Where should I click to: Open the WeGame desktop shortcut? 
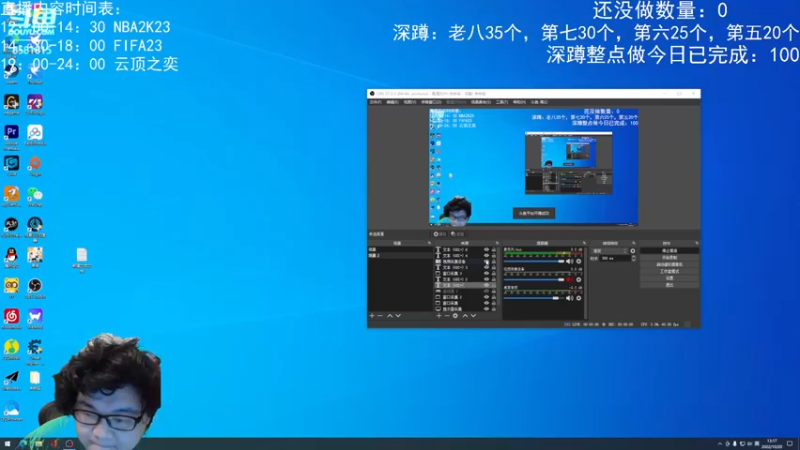pos(11,102)
